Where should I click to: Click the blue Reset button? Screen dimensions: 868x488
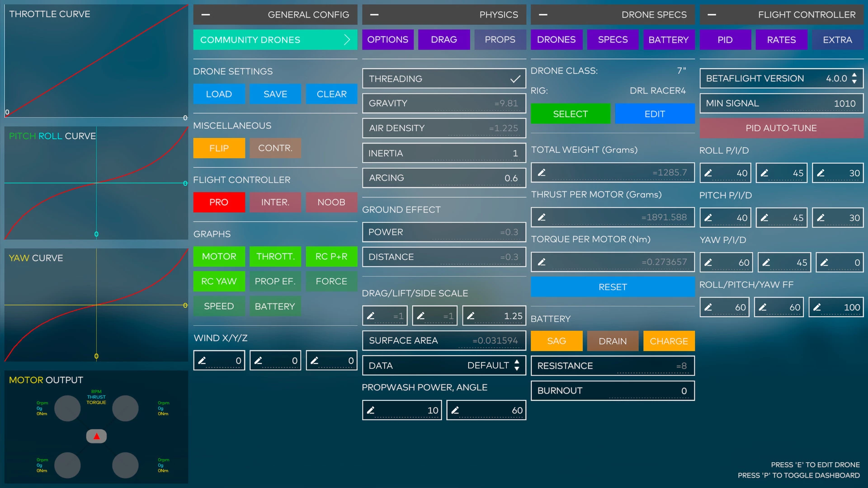pyautogui.click(x=612, y=287)
